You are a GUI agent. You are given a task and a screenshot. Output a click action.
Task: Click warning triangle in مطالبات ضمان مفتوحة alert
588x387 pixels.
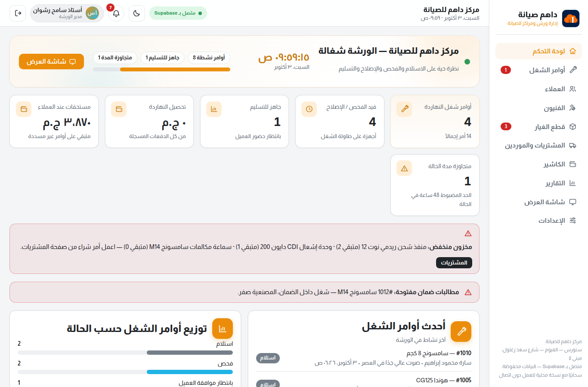(x=468, y=292)
